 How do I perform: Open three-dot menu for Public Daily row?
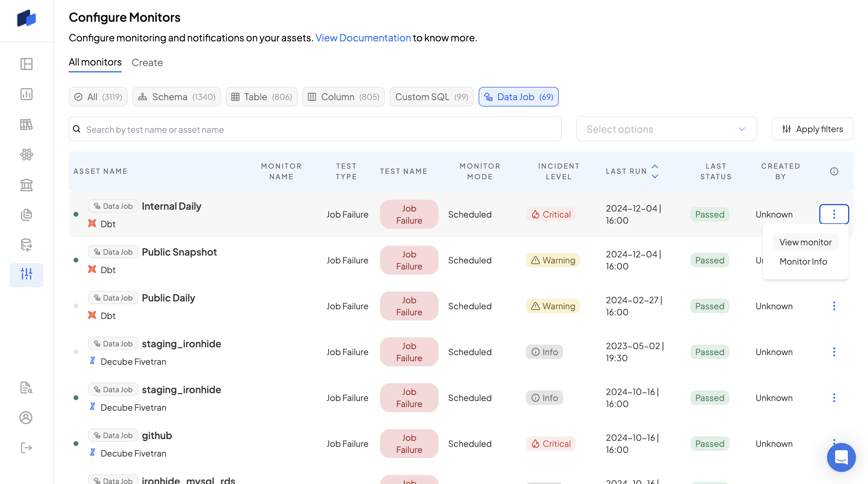point(834,306)
